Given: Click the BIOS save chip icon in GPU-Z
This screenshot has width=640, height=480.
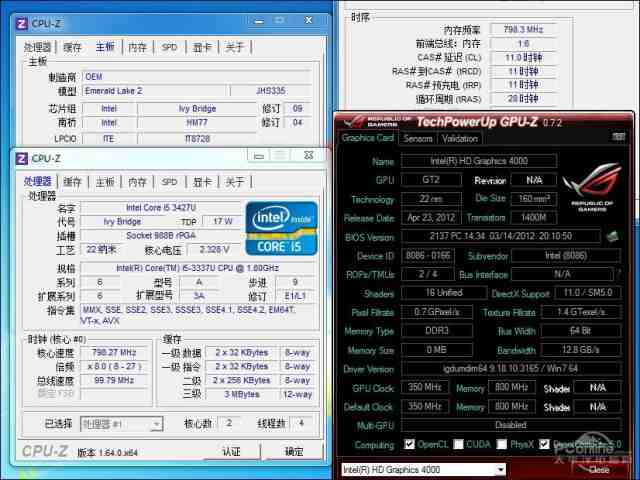Looking at the screenshot, I should [x=612, y=236].
